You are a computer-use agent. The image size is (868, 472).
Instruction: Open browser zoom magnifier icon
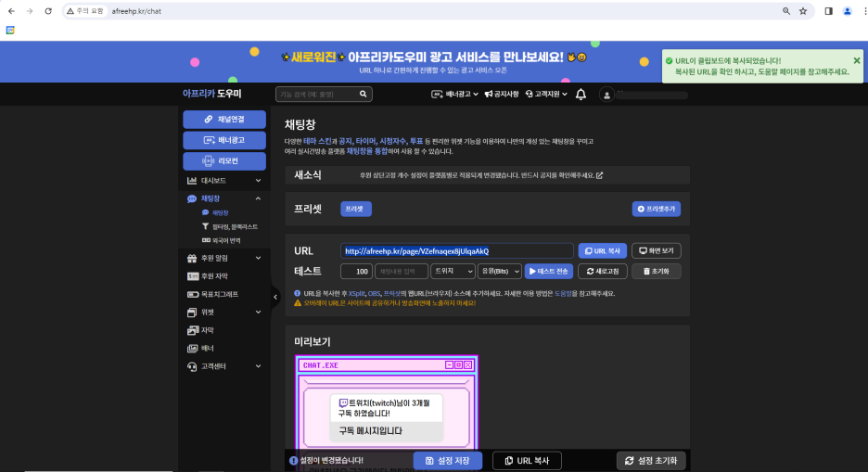click(x=786, y=11)
